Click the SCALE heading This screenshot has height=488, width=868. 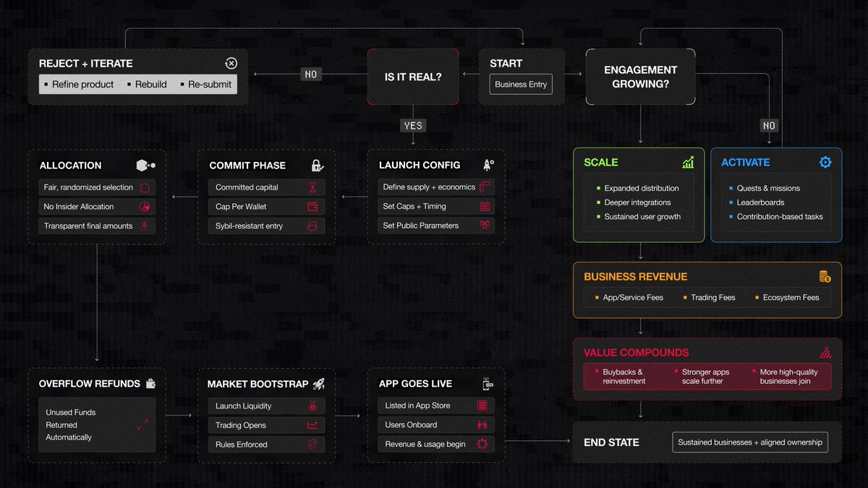[x=601, y=163]
